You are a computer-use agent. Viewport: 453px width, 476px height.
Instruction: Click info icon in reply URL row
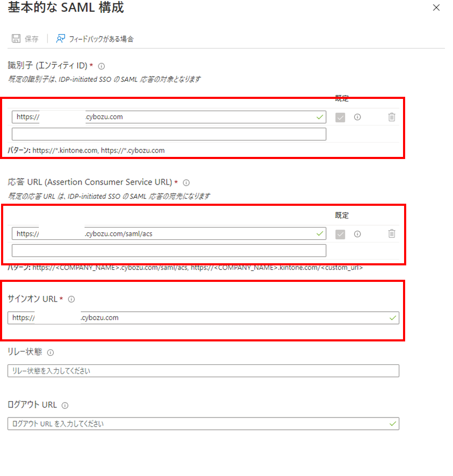click(357, 234)
